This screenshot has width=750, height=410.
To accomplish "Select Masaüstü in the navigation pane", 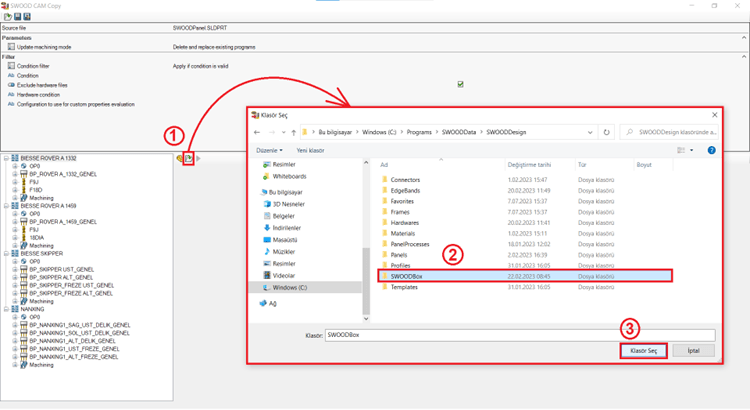I will point(285,240).
